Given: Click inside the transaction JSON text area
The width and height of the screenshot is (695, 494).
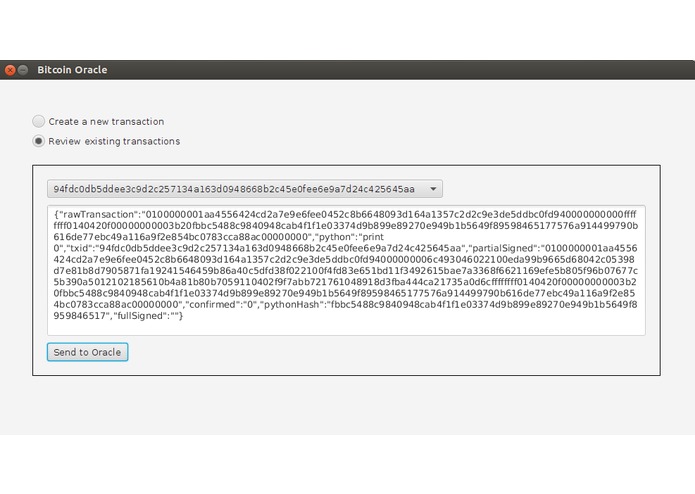Looking at the screenshot, I should [346, 270].
